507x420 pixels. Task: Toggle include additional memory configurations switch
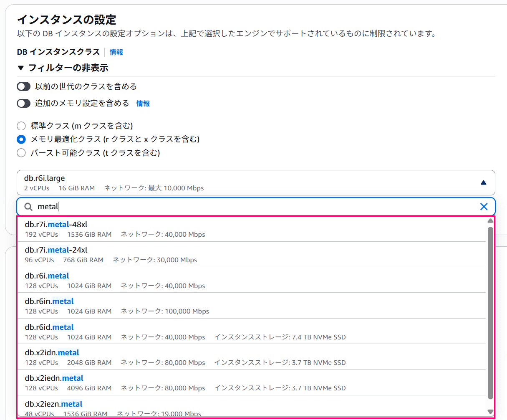(23, 103)
